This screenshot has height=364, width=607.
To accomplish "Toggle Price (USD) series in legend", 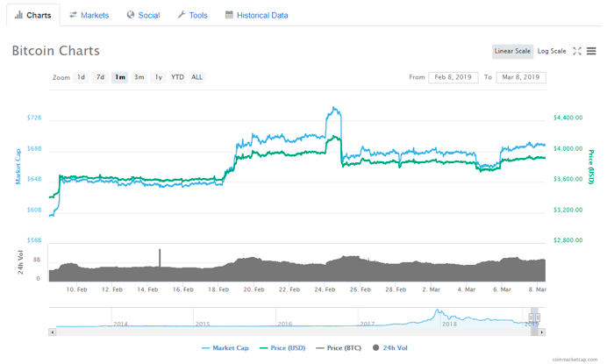I will (282, 347).
